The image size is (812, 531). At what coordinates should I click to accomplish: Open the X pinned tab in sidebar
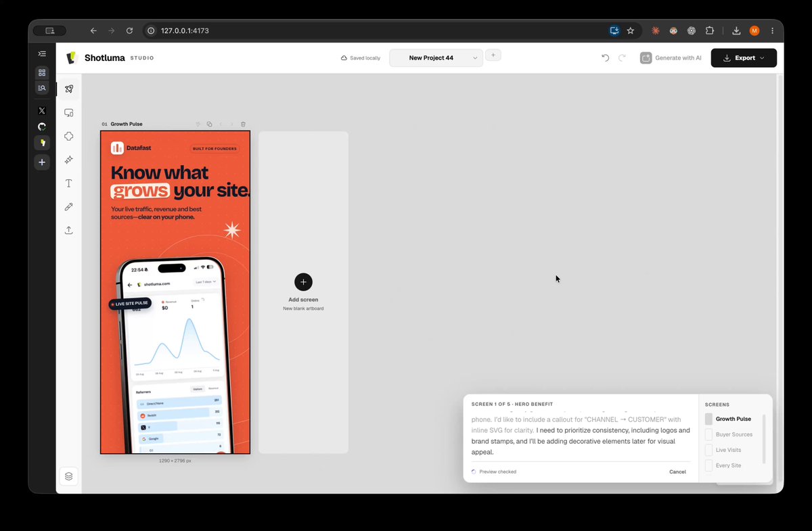pyautogui.click(x=42, y=110)
